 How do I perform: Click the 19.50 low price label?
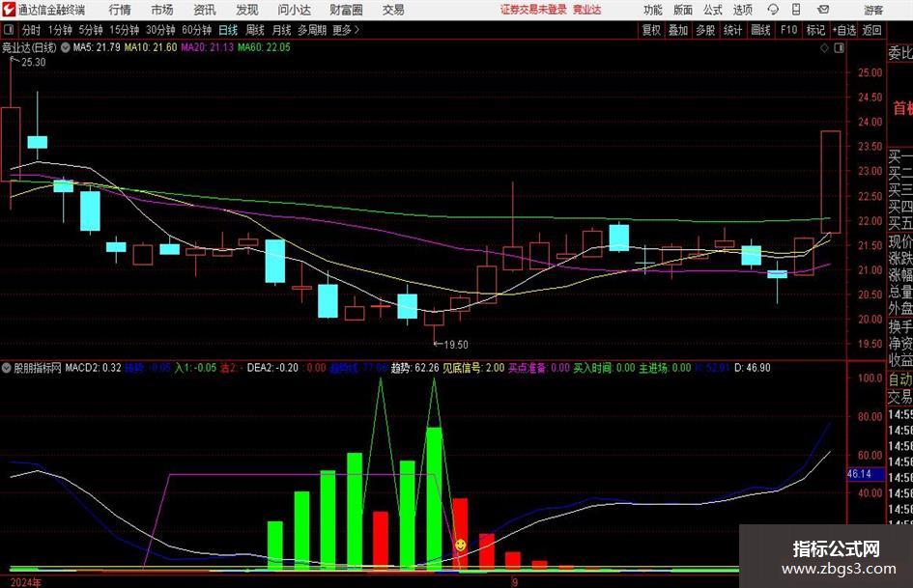tap(456, 345)
